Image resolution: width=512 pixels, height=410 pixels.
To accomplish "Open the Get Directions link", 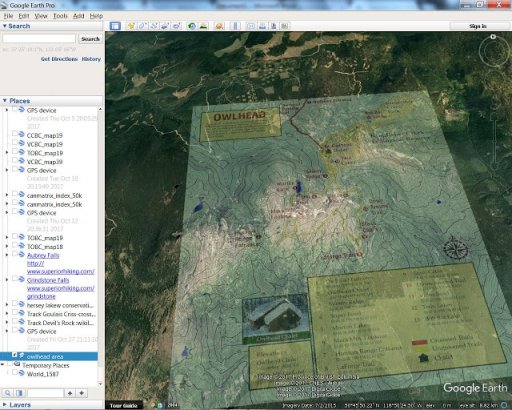I will point(59,59).
